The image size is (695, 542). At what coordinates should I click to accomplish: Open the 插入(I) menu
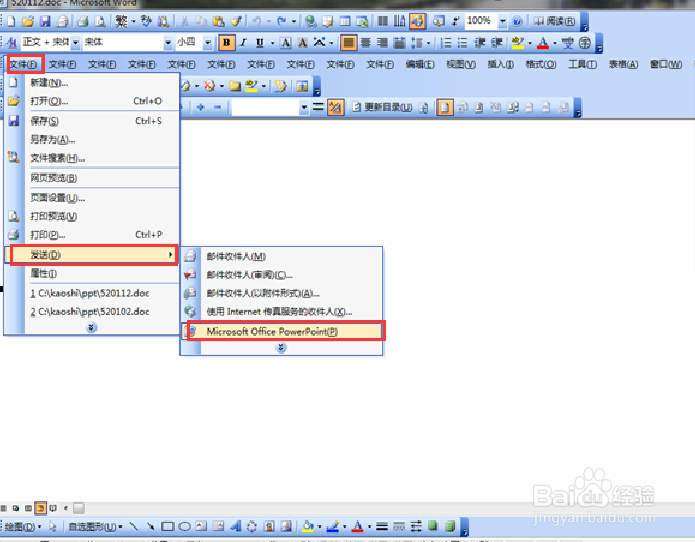(x=500, y=65)
